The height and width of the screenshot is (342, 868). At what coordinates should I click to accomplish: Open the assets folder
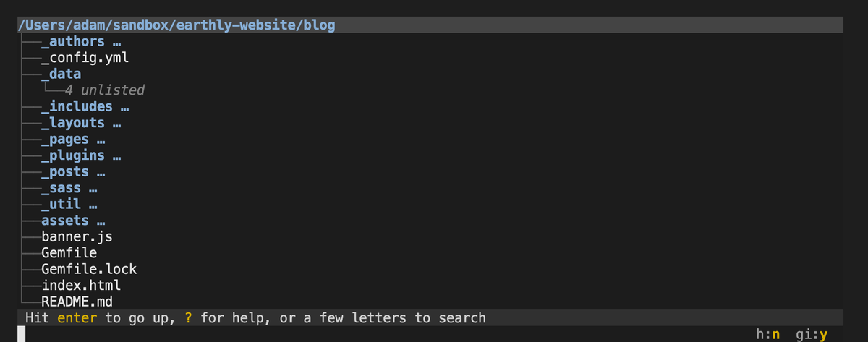click(64, 220)
